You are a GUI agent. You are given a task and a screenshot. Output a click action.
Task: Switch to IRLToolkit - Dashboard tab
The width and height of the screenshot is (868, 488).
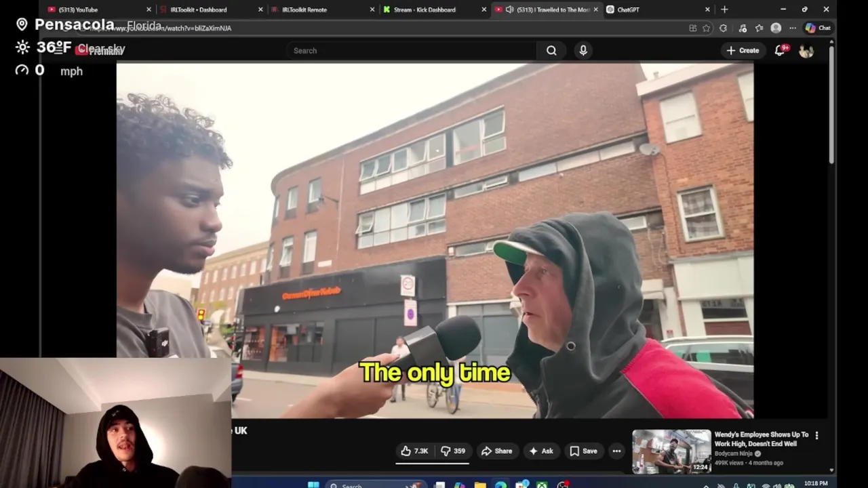(x=210, y=9)
